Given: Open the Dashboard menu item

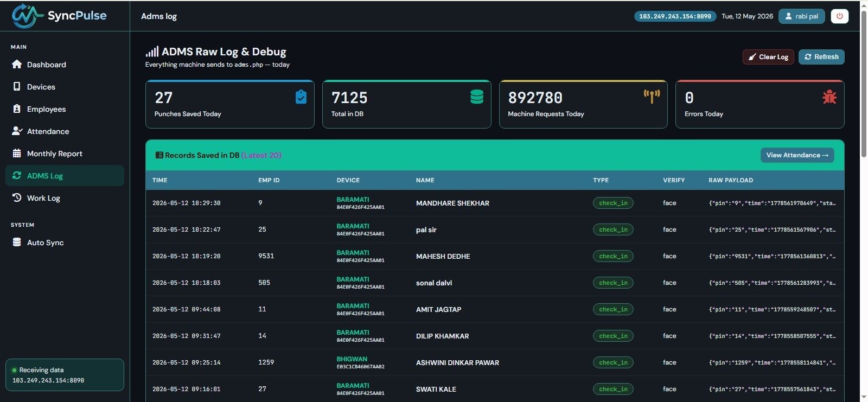Looking at the screenshot, I should [x=65, y=64].
